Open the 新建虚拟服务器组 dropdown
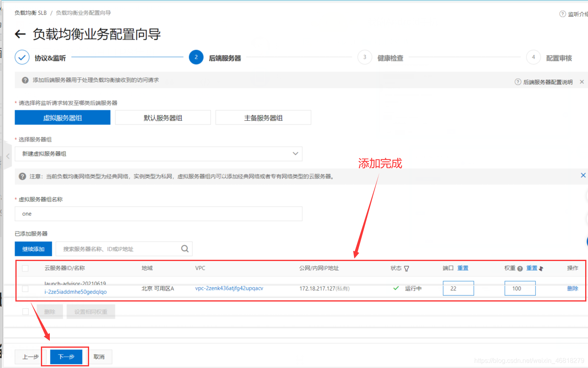 158,154
